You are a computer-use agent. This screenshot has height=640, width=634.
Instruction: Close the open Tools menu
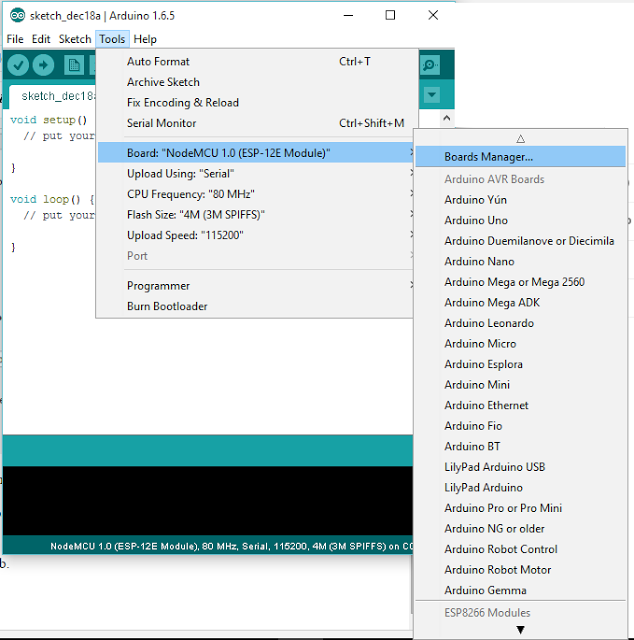coord(112,39)
